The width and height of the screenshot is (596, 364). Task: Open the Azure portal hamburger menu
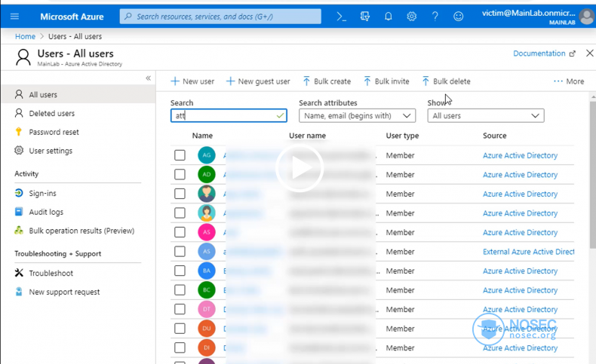coord(15,17)
